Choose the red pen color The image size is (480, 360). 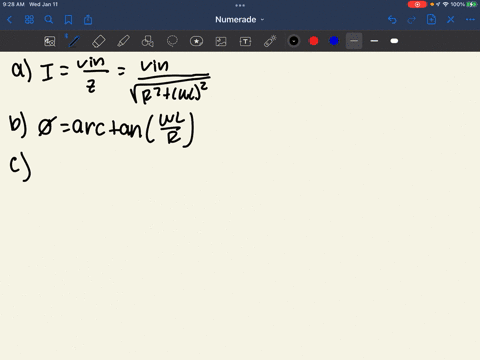314,41
